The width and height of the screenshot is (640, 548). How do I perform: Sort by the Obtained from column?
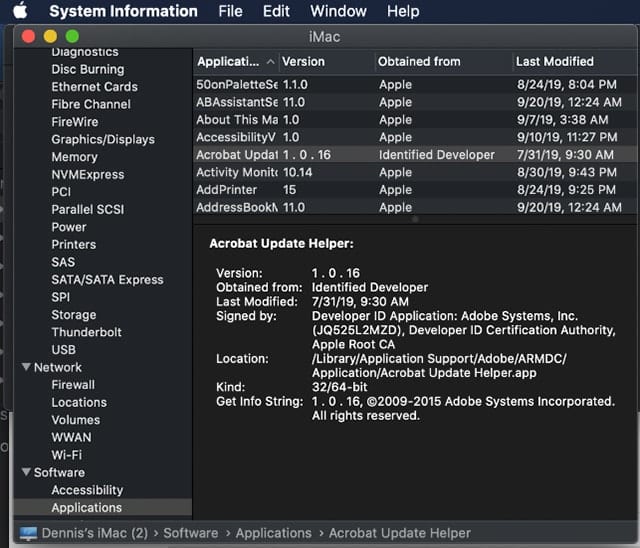click(418, 62)
